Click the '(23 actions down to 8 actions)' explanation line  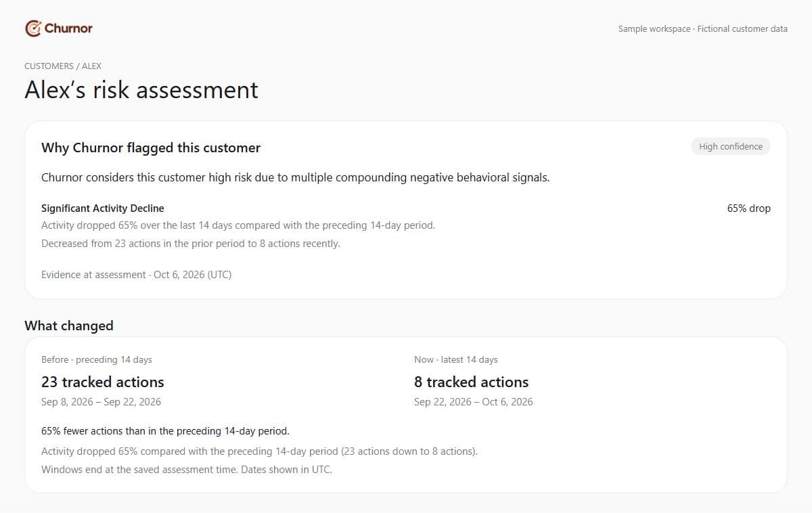[260, 451]
